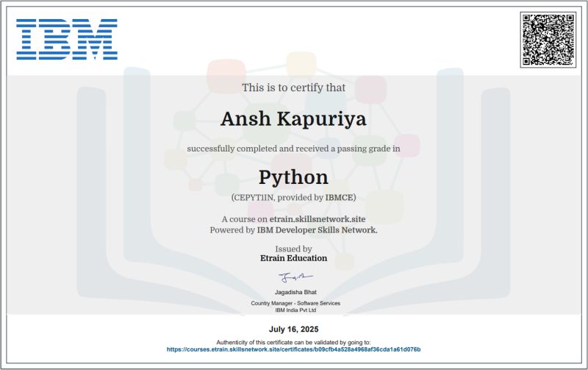Click the course title Python

click(x=293, y=177)
